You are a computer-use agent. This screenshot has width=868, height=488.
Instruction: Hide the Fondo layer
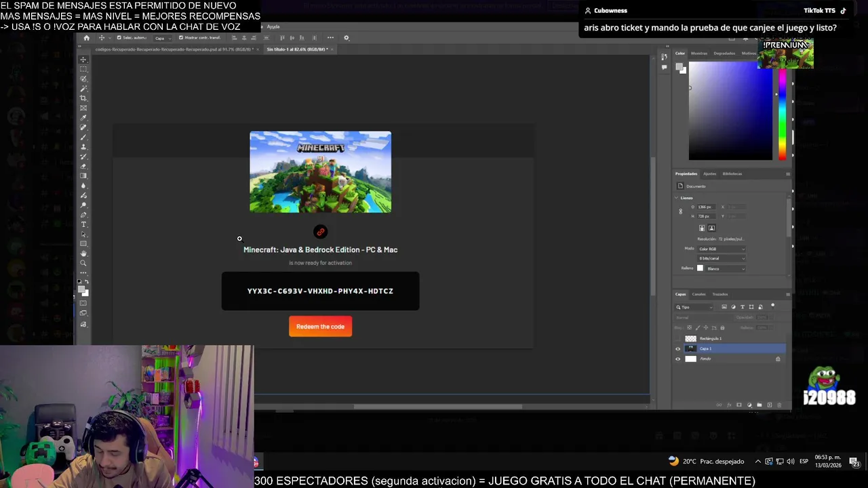tap(677, 359)
